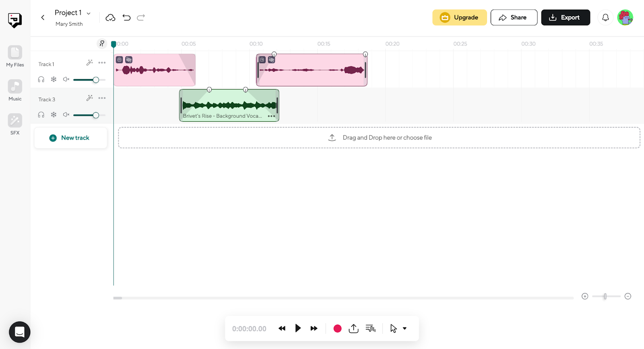Go back with the left chevron arrow
Viewport: 644px width, 349px height.
click(x=43, y=17)
